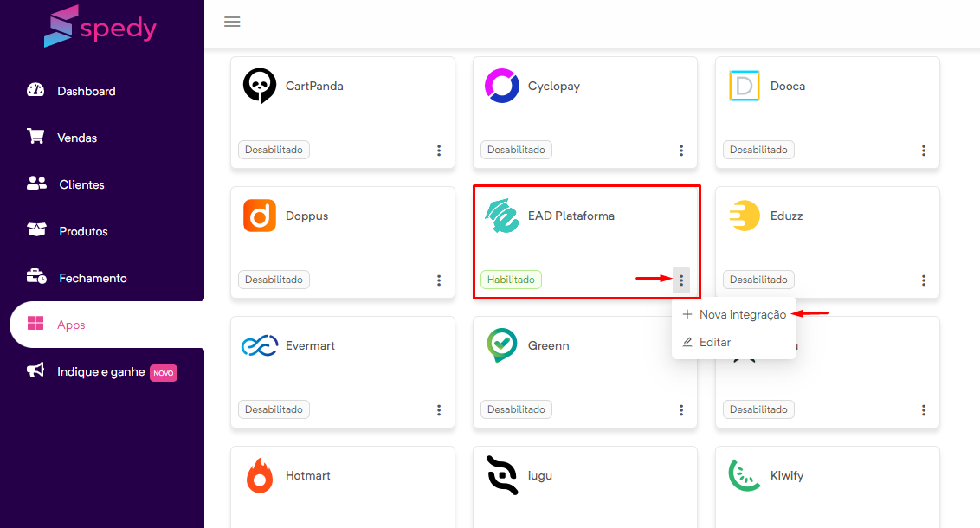This screenshot has width=980, height=528.
Task: Click the Greenn card title
Action: click(549, 345)
